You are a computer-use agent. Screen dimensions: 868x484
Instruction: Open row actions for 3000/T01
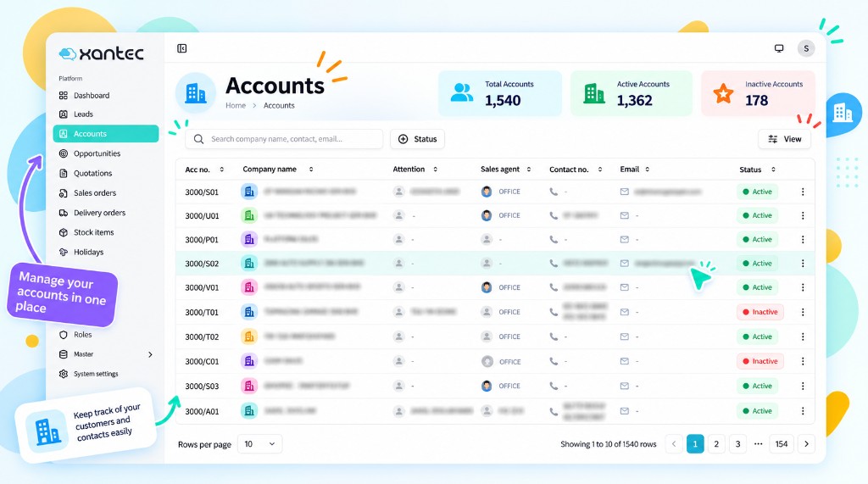[803, 312]
